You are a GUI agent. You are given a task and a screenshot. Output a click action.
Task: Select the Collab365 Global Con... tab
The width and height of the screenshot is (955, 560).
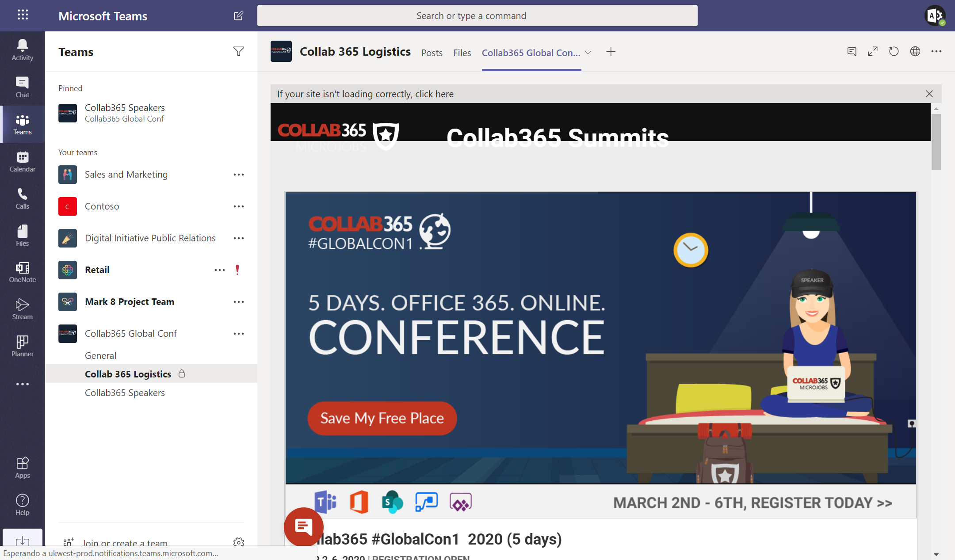531,53
